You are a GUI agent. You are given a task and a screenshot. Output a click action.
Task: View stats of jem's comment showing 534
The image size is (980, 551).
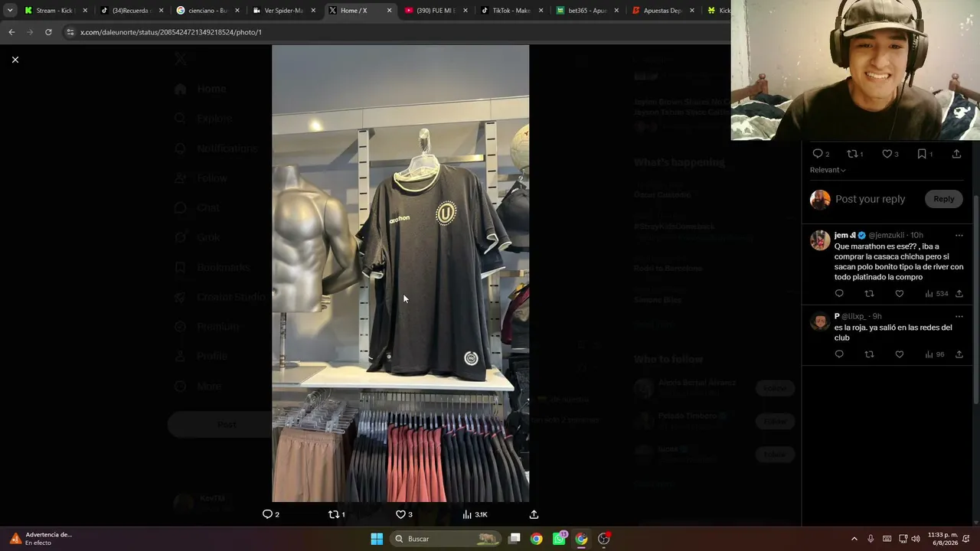click(x=936, y=294)
